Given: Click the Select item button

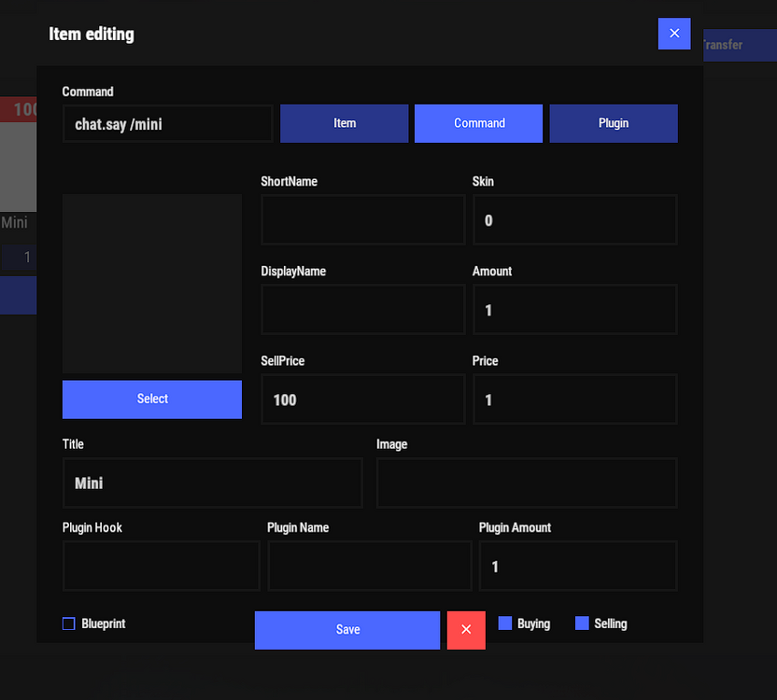Looking at the screenshot, I should pos(152,399).
